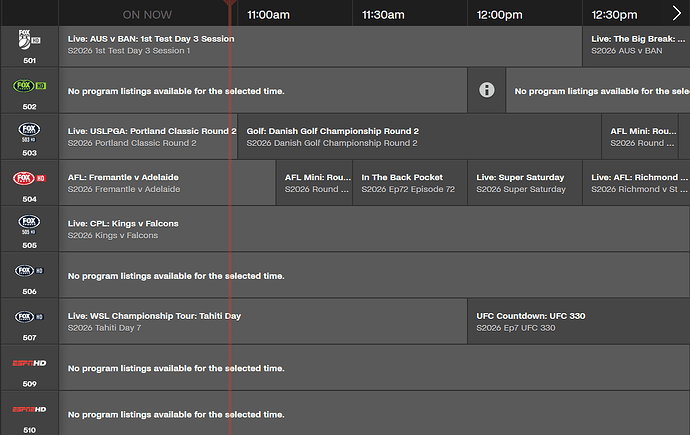Click channel number 504 label
This screenshot has width=690, height=435.
(29, 199)
